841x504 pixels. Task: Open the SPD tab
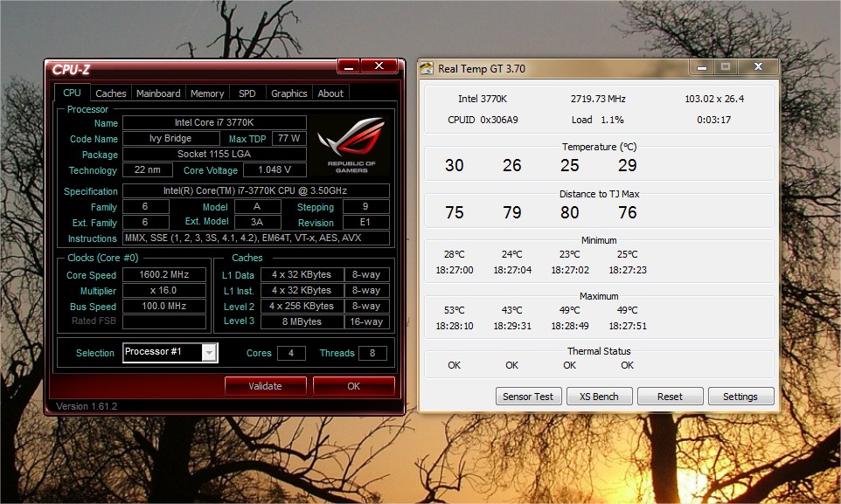[247, 93]
